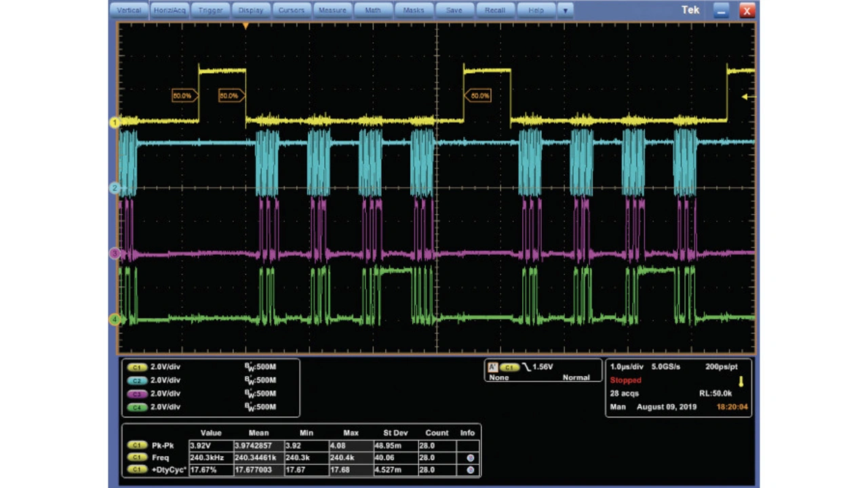The height and width of the screenshot is (488, 868).
Task: Click the channel 2 cyan ground marker
Action: click(x=115, y=188)
